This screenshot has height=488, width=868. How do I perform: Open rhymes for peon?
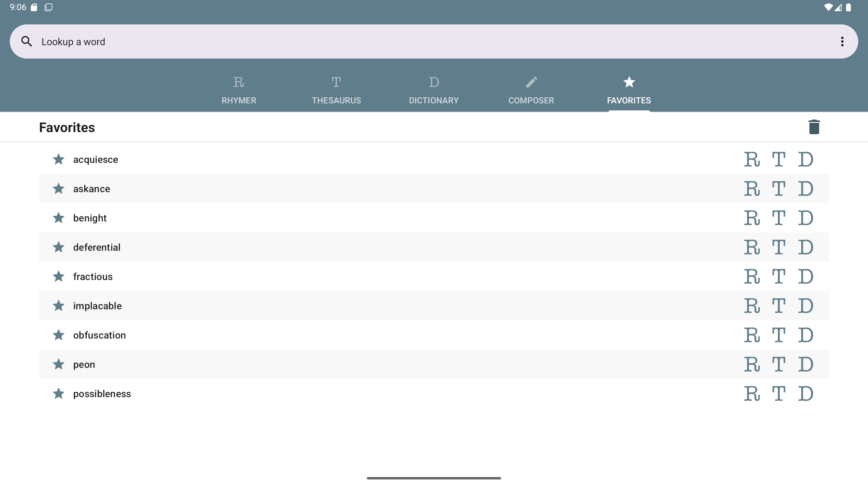(752, 364)
